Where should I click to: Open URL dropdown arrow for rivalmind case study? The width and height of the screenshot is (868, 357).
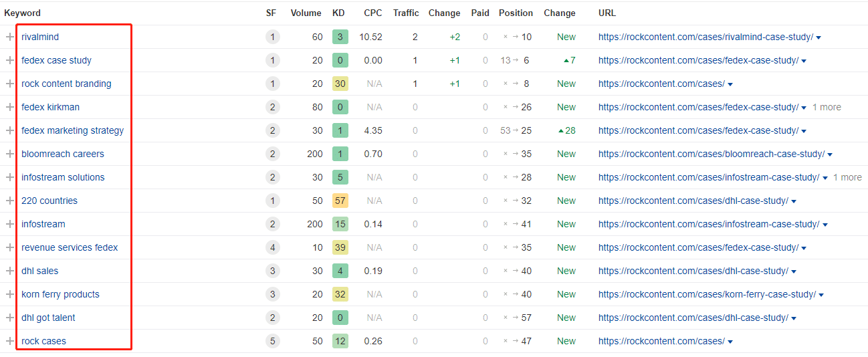point(819,38)
